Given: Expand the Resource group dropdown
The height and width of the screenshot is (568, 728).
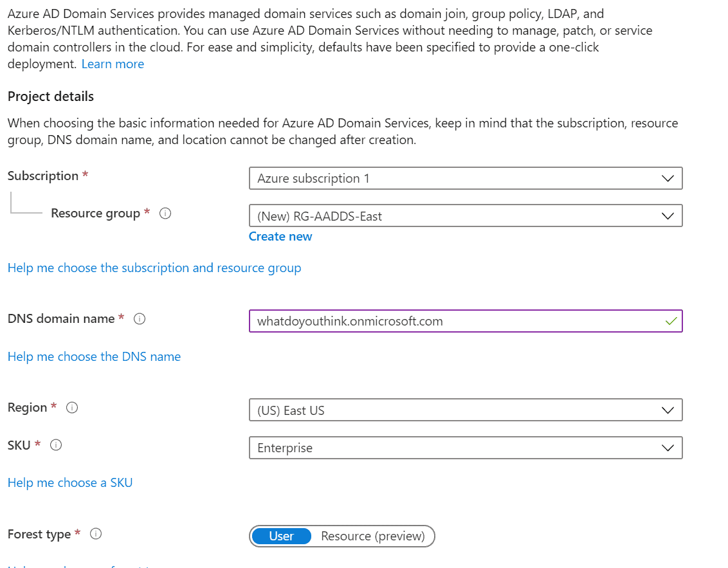Looking at the screenshot, I should (x=466, y=215).
